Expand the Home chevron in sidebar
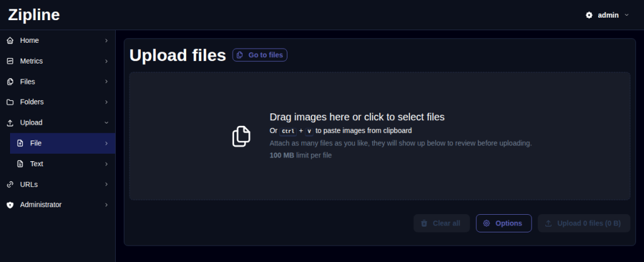 click(x=106, y=41)
